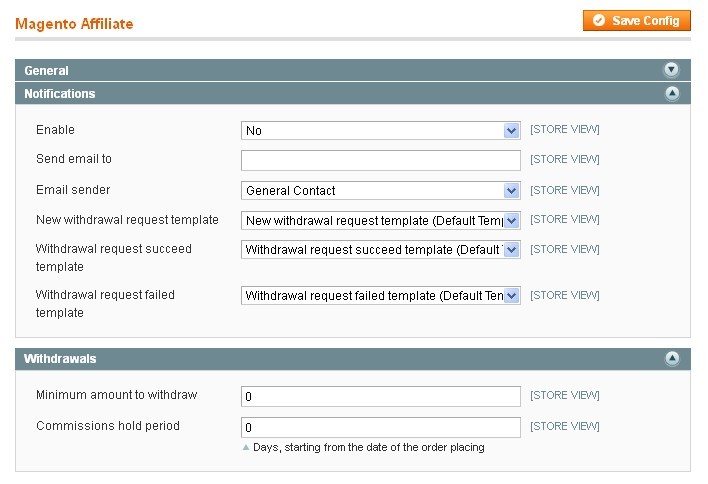The width and height of the screenshot is (708, 484).
Task: Click STORE VIEW scope beside Commissions hold period
Action: tap(564, 426)
